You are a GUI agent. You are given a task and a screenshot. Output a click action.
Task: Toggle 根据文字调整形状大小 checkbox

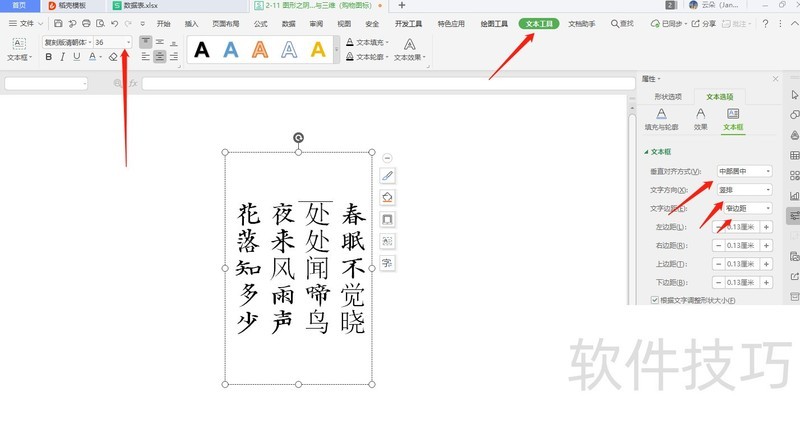tap(655, 300)
